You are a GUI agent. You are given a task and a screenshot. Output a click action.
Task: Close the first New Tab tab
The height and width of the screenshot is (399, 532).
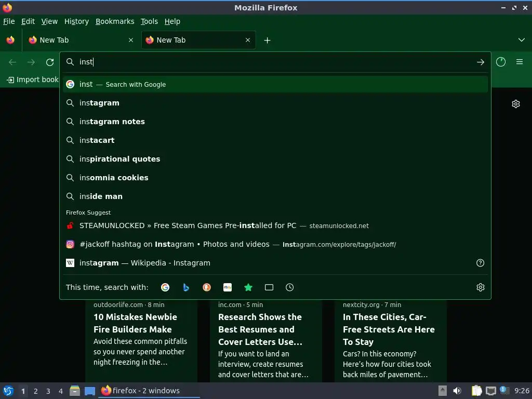pyautogui.click(x=131, y=40)
